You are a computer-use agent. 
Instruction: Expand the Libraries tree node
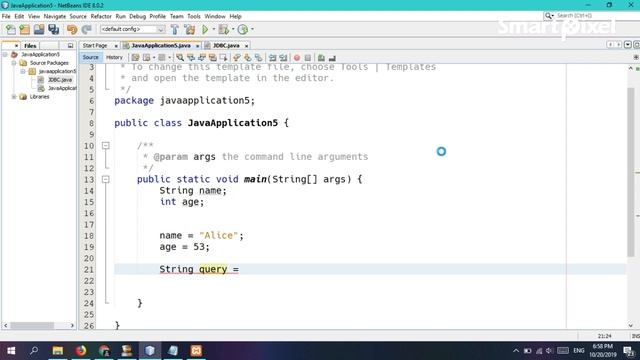click(14, 97)
